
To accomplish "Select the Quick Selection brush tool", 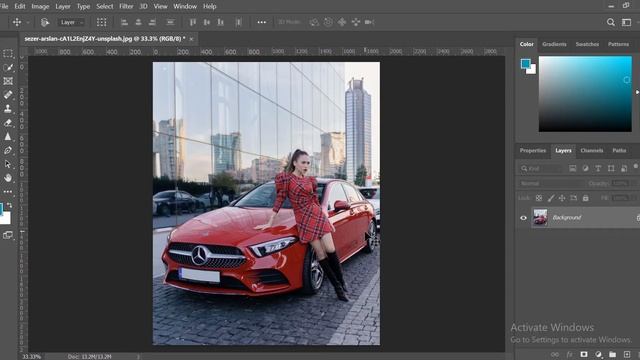I will tap(8, 67).
